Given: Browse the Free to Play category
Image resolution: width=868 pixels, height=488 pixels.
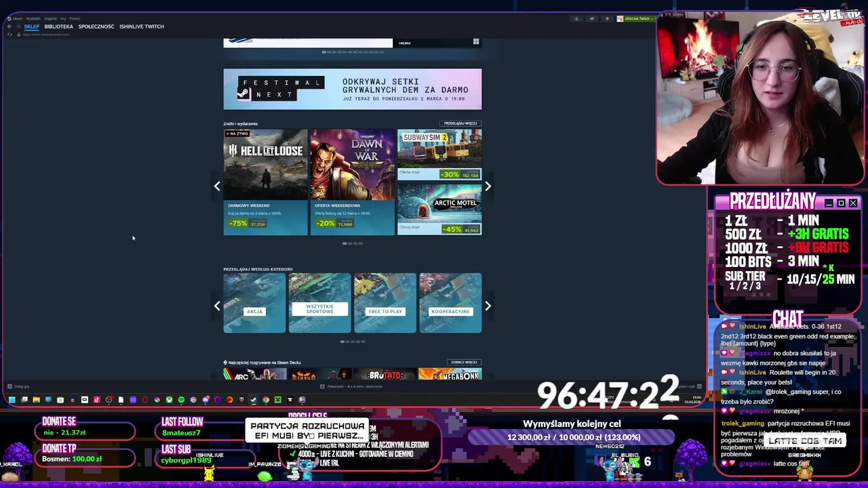Looking at the screenshot, I should tap(385, 303).
